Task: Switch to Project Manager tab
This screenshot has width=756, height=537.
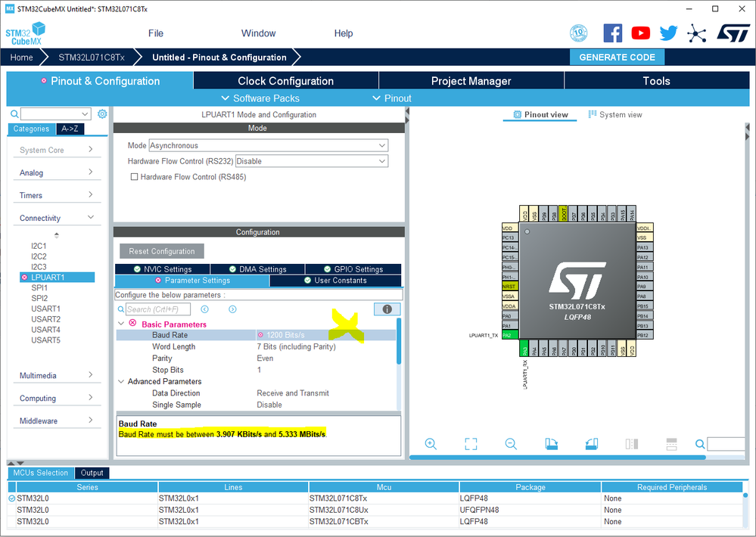Action: [x=471, y=81]
